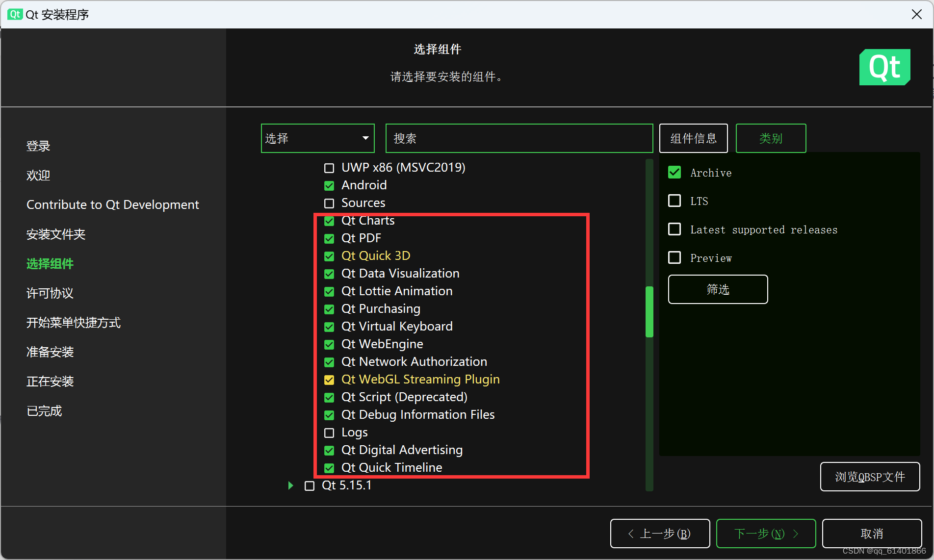Click the 浏览QBSP文件 button
The height and width of the screenshot is (560, 934).
(870, 476)
